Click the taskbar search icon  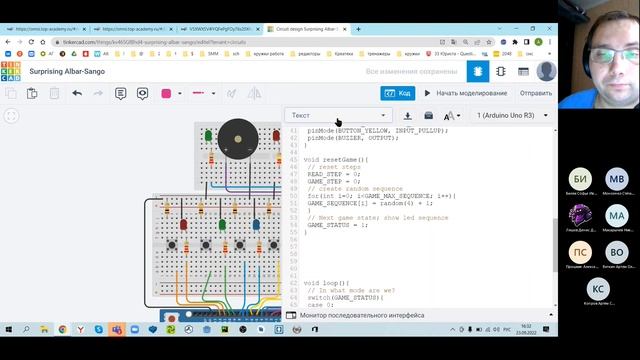pyautogui.click(x=26, y=329)
